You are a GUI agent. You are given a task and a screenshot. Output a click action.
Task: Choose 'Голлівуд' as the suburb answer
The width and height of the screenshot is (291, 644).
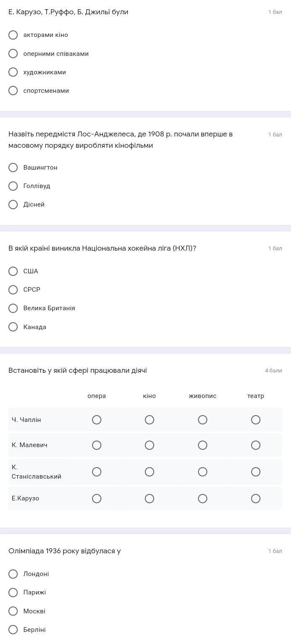coord(13,186)
